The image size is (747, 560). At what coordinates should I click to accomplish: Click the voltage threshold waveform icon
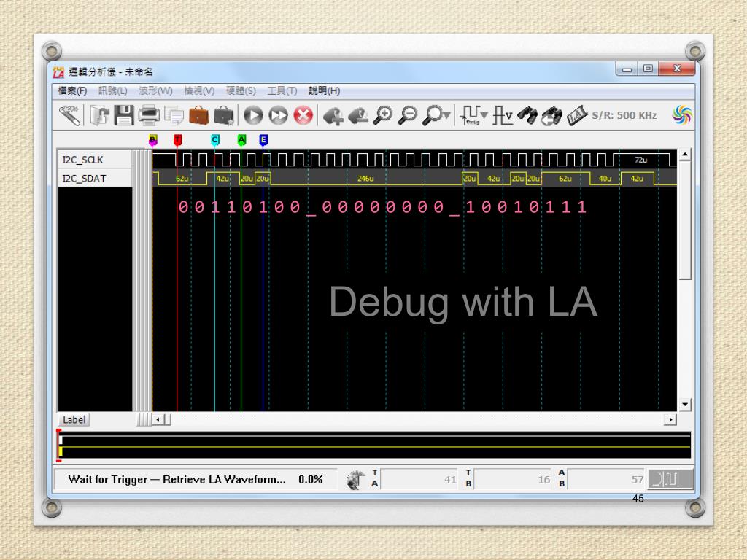503,115
